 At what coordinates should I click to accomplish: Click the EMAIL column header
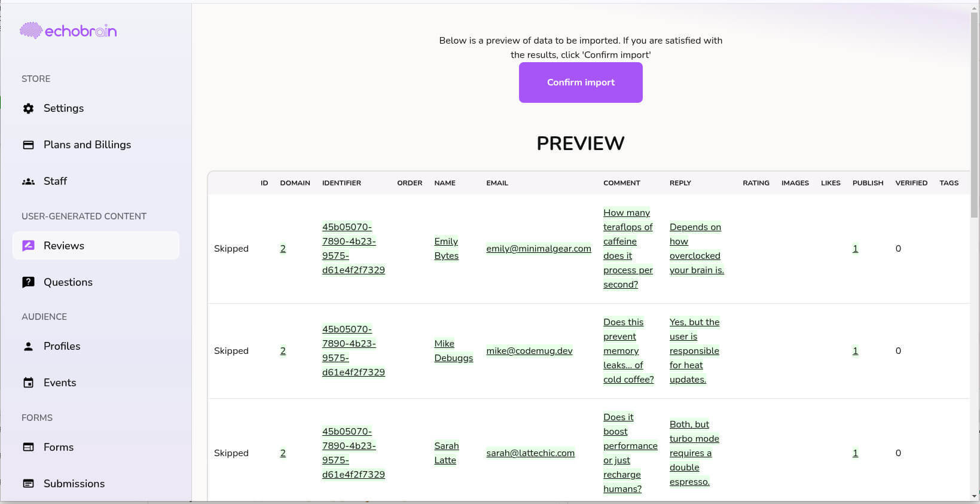click(x=497, y=183)
